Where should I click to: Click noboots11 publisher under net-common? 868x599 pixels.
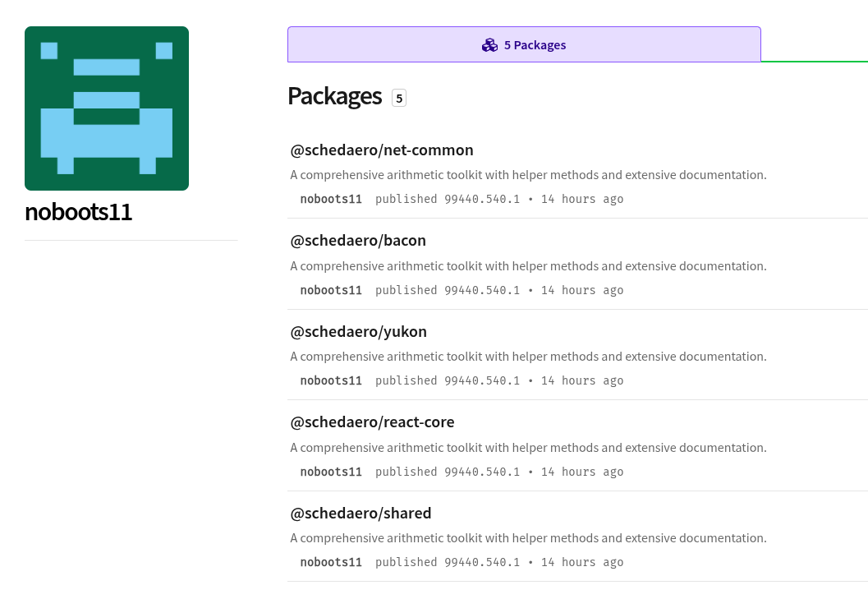tap(331, 199)
